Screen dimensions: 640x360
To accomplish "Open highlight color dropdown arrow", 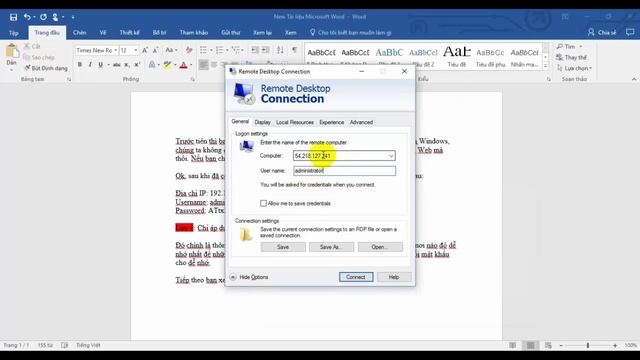I will tap(175, 64).
